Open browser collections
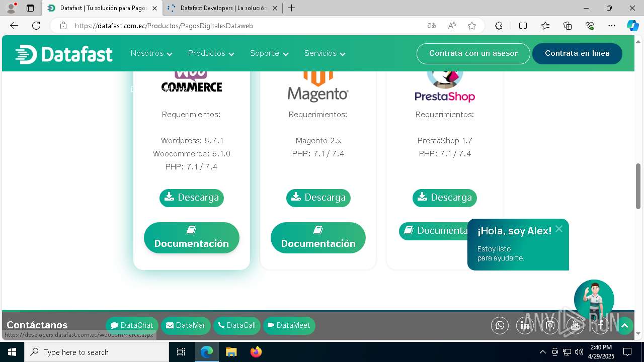Image resolution: width=644 pixels, height=362 pixels. tap(568, 26)
